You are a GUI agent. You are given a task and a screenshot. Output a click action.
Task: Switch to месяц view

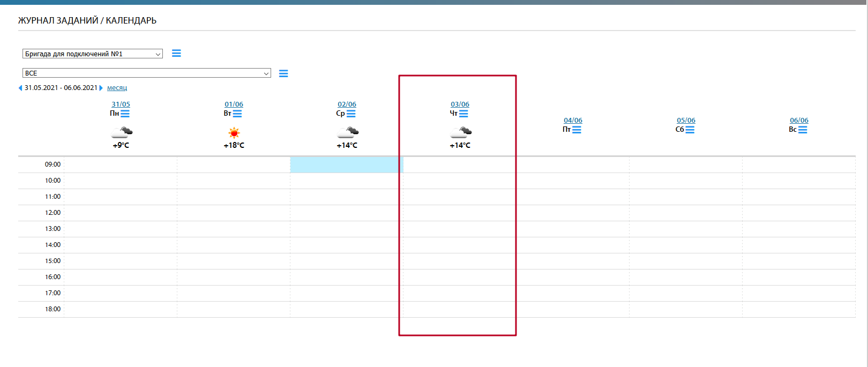click(117, 88)
